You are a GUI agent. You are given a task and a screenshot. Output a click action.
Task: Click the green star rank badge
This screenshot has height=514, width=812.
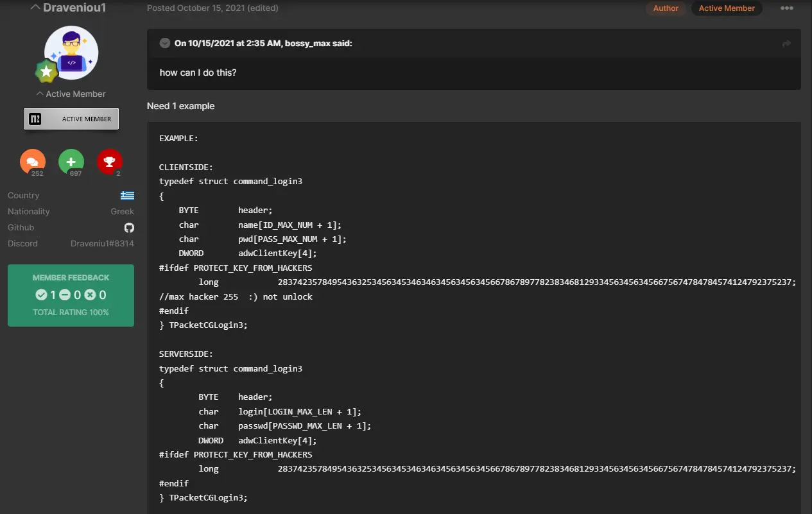46,72
